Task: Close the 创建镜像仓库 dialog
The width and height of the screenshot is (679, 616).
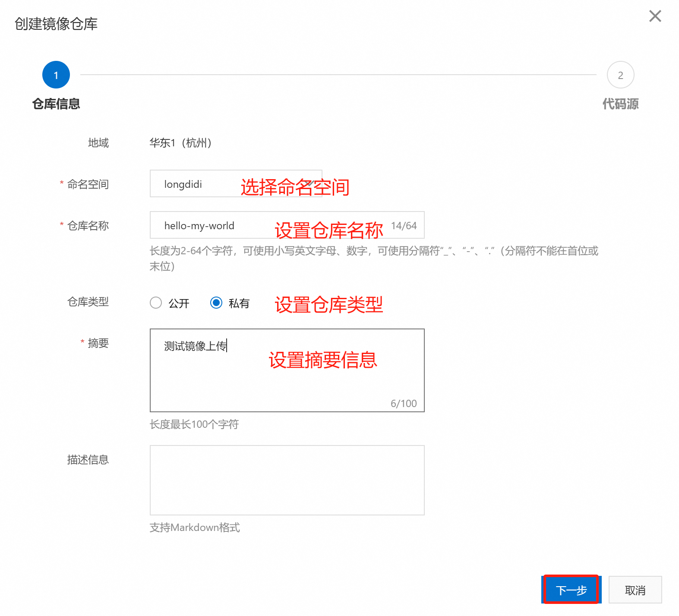Action: point(655,16)
